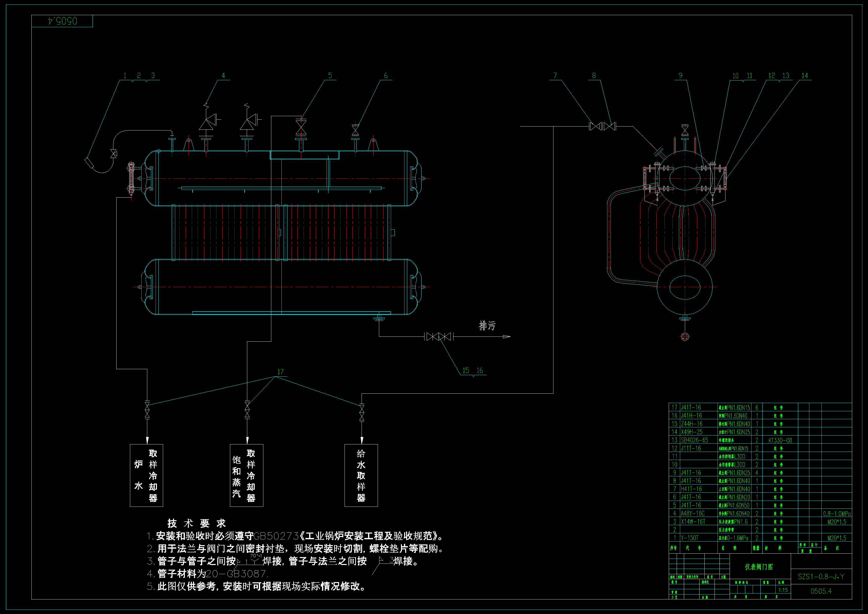Select the note line mentioning GB50273
The height and width of the screenshot is (614, 868).
click(x=295, y=536)
